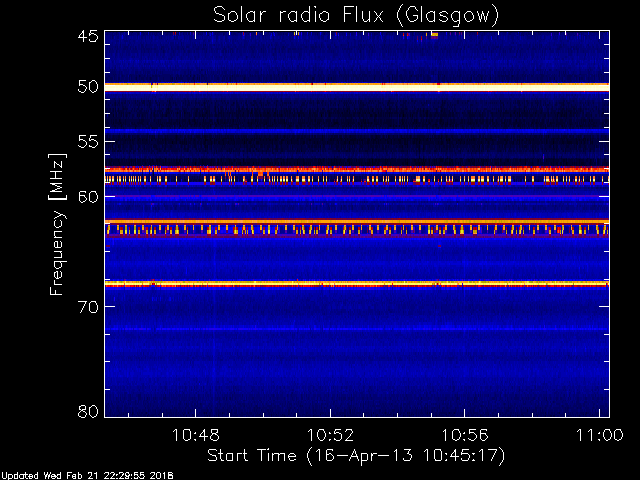Click the 10:56 time axis label
Viewport: 640px width, 480px height.
465,435
